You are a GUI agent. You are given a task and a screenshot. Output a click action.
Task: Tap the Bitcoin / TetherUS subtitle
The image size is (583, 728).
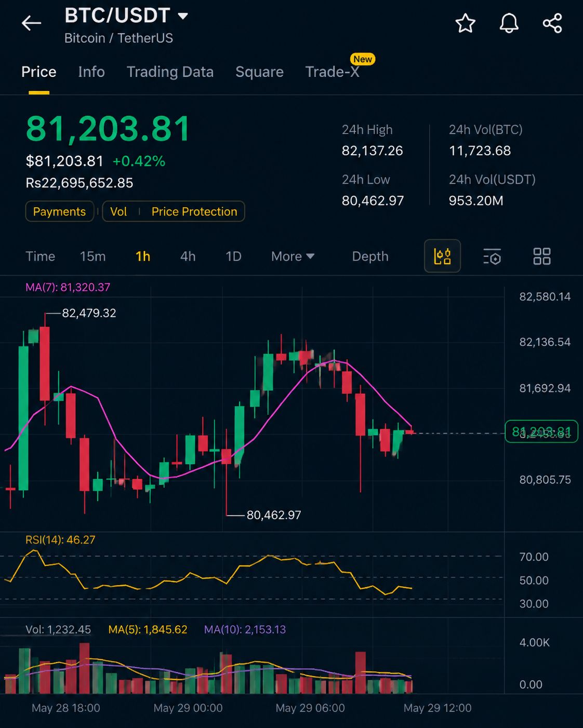[118, 38]
